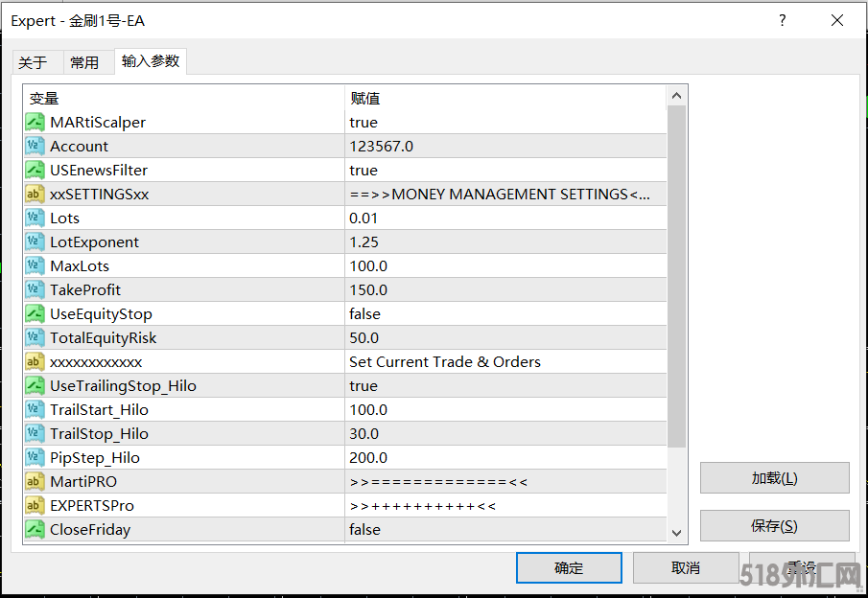Select the PipStep_Hilo numeric icon
The width and height of the screenshot is (868, 598).
(x=35, y=457)
